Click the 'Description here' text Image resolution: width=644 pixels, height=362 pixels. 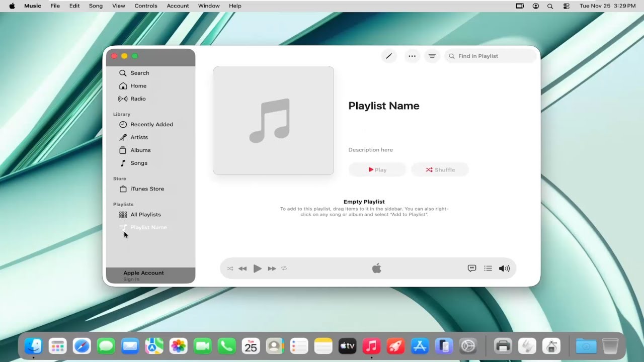[371, 150]
